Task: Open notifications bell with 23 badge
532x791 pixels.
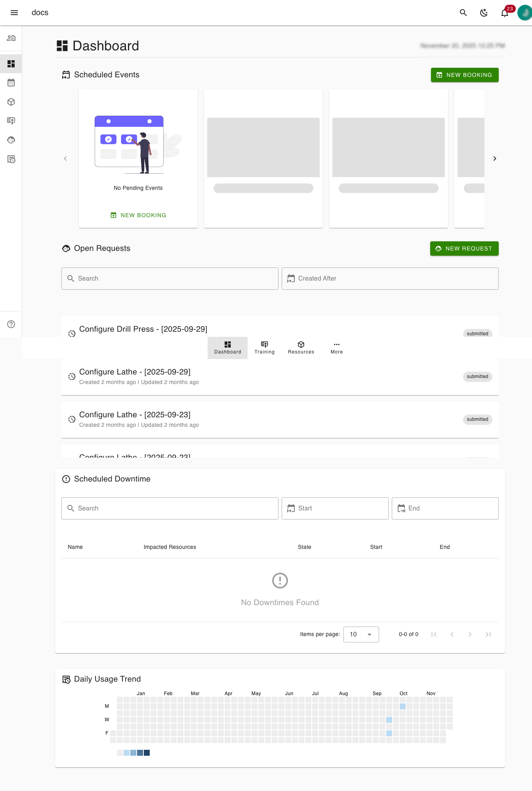Action: pos(505,13)
